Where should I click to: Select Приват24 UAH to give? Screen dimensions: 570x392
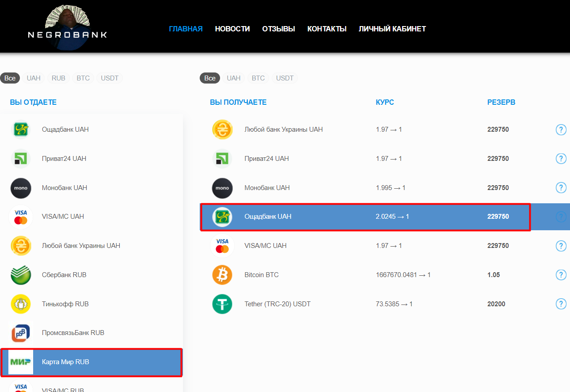tap(91, 159)
